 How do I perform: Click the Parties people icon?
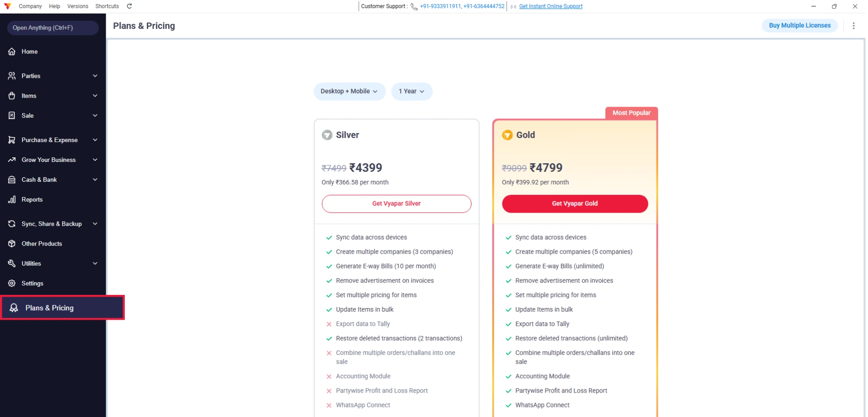pyautogui.click(x=12, y=76)
